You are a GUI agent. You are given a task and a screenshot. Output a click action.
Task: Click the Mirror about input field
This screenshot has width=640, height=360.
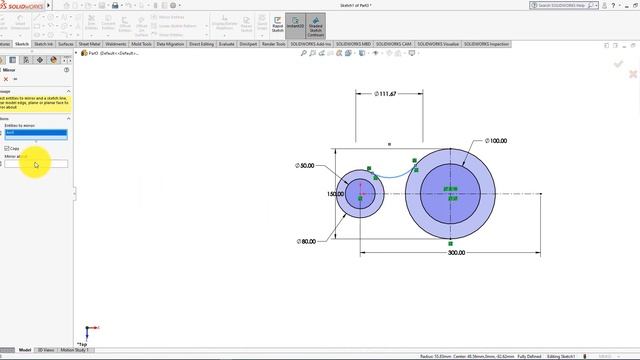pyautogui.click(x=36, y=164)
